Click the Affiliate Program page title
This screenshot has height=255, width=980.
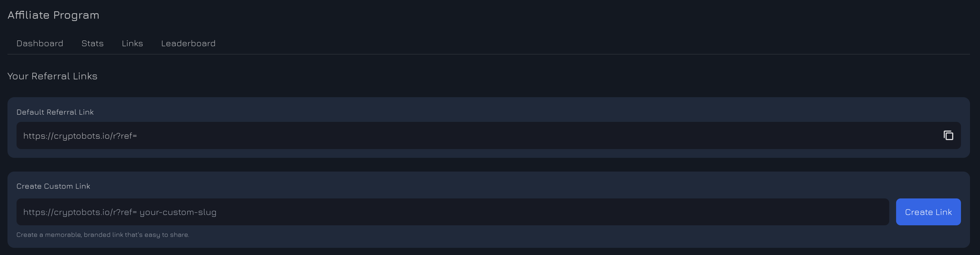coord(53,15)
